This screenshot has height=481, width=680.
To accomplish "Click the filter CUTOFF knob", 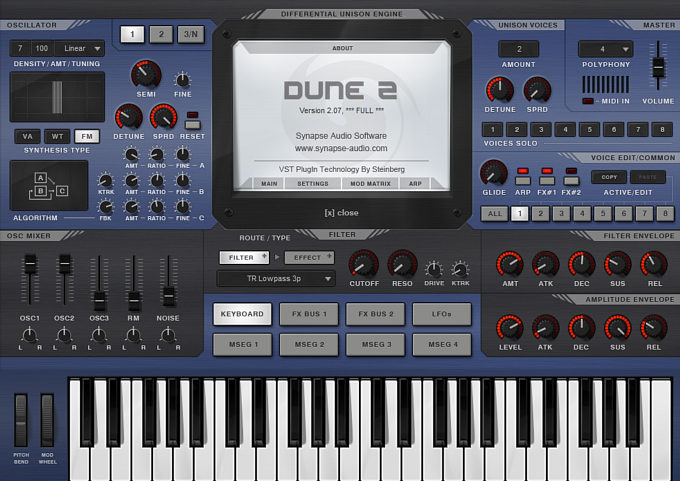I will tap(364, 264).
